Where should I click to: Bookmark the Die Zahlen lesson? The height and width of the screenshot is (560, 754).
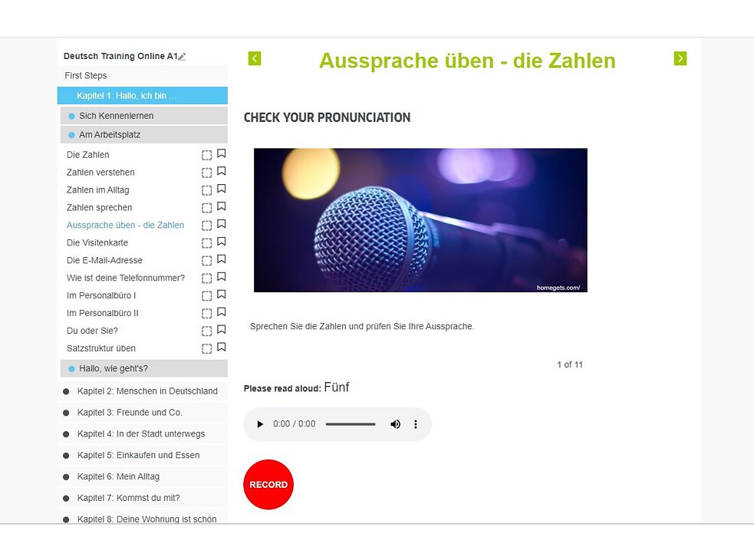point(221,154)
